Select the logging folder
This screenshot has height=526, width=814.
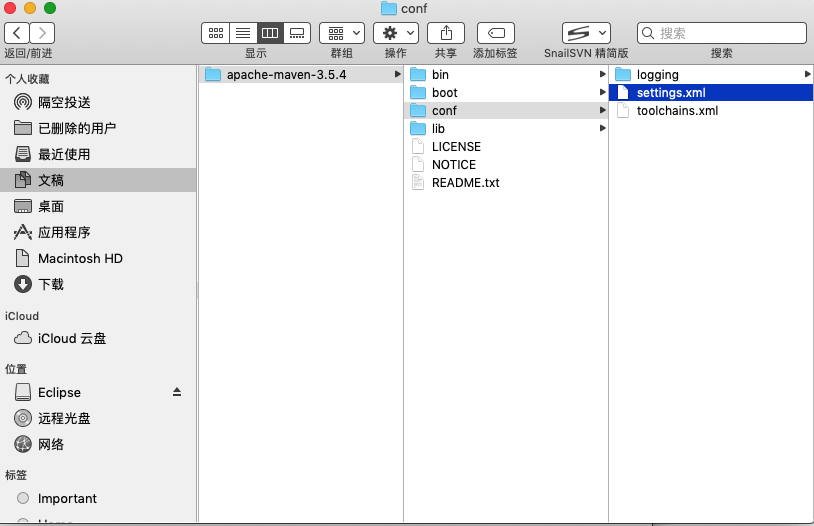point(711,75)
